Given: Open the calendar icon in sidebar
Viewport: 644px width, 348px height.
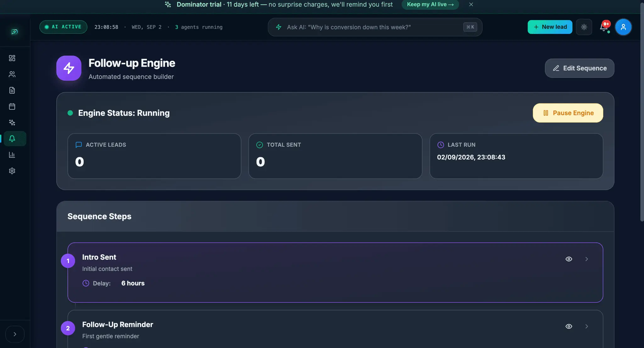Looking at the screenshot, I should coord(12,106).
